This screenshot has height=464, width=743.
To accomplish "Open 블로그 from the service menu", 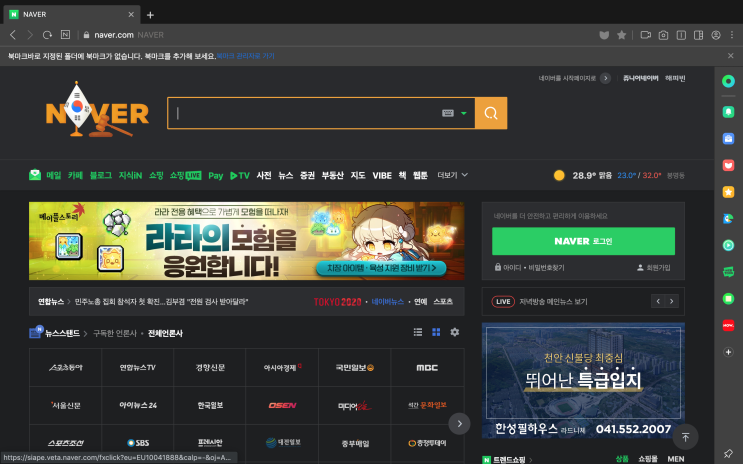I will point(100,175).
